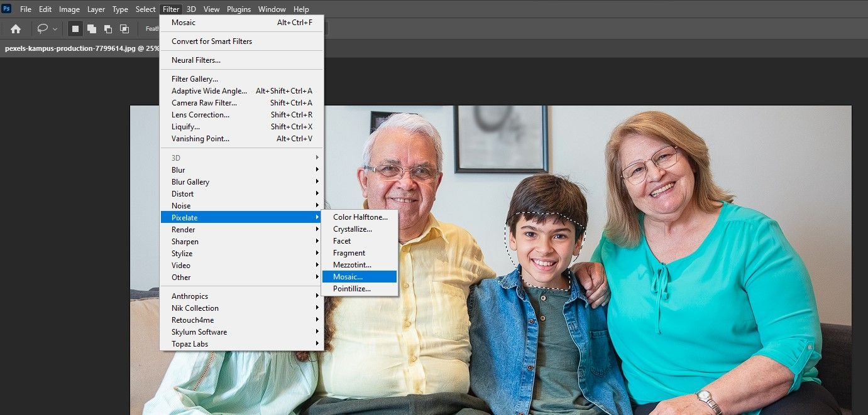Expand the Anthropics plugin submenu
Image resolution: width=868 pixels, height=415 pixels.
pyautogui.click(x=242, y=296)
